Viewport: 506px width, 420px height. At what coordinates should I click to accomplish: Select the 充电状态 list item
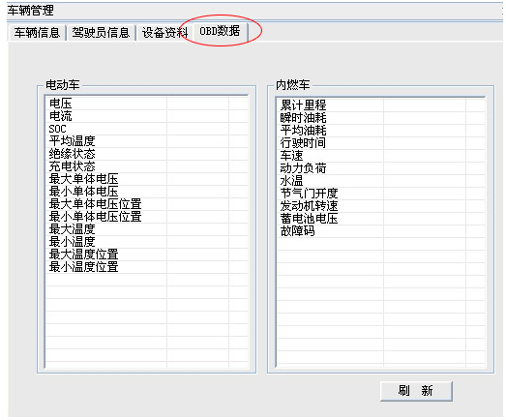click(147, 166)
